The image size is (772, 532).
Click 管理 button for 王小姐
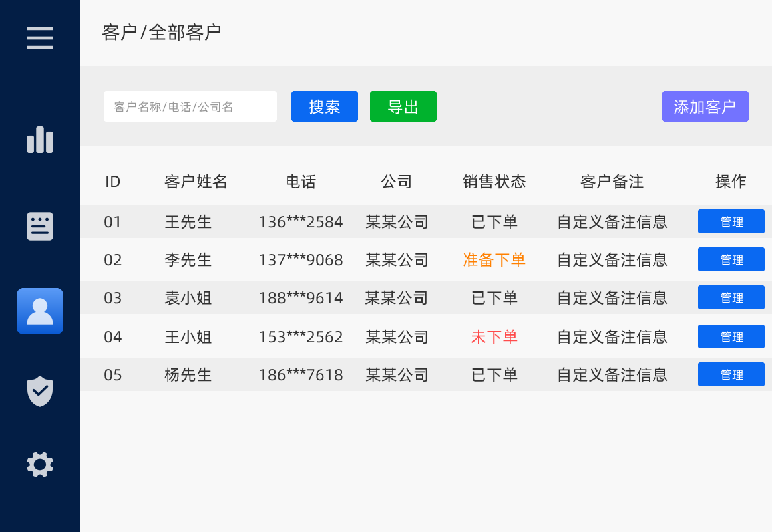[x=731, y=336]
